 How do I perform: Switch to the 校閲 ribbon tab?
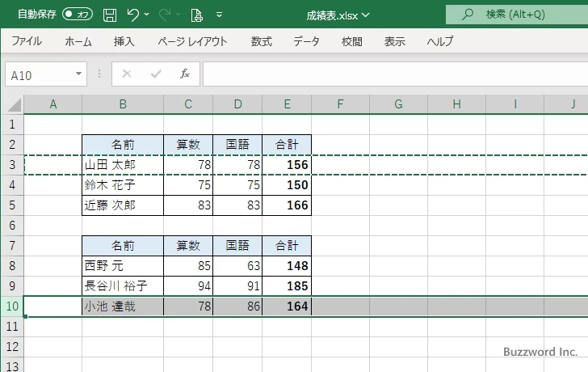[x=352, y=41]
